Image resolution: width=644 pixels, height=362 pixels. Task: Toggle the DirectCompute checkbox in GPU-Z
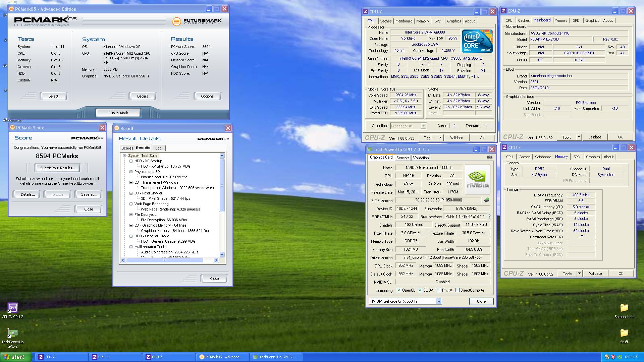[x=457, y=290]
